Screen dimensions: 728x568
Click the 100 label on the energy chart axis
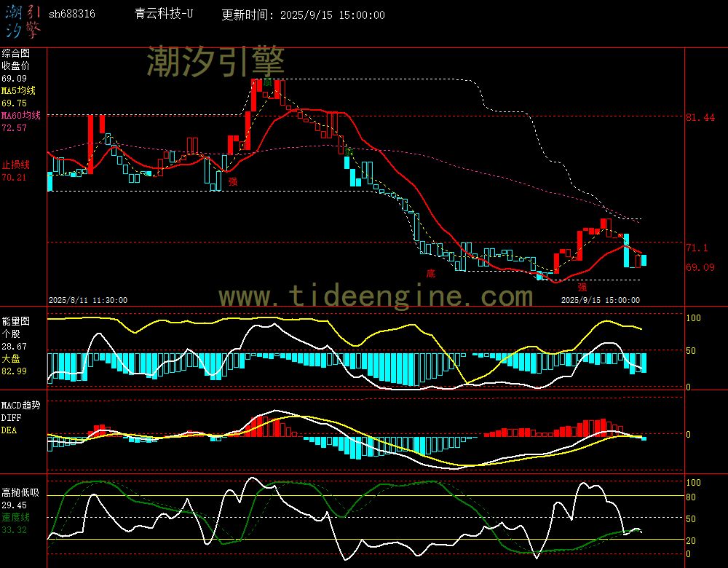pos(694,318)
